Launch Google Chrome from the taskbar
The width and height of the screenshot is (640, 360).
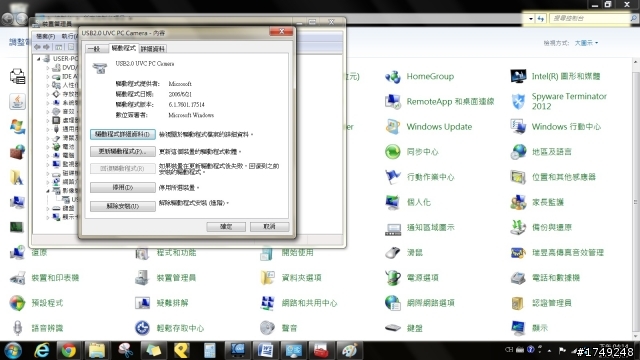[x=69, y=350]
